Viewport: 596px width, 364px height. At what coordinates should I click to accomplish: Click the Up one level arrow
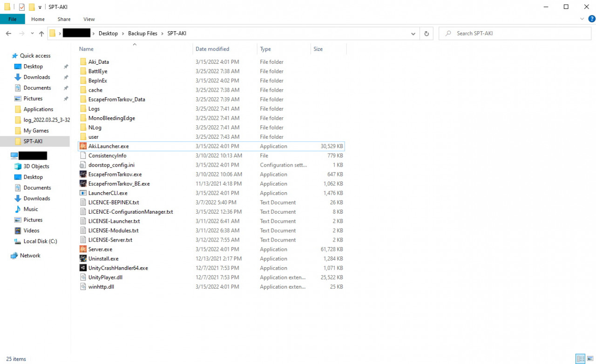(41, 34)
